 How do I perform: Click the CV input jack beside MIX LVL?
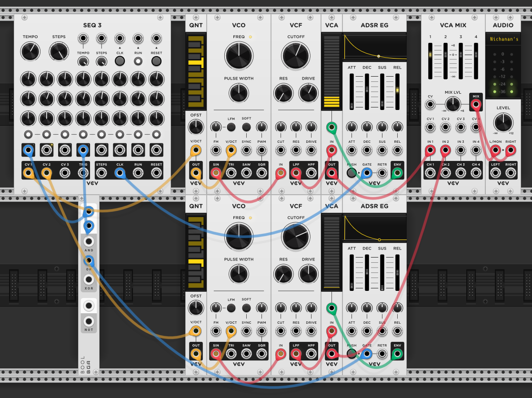(x=430, y=104)
